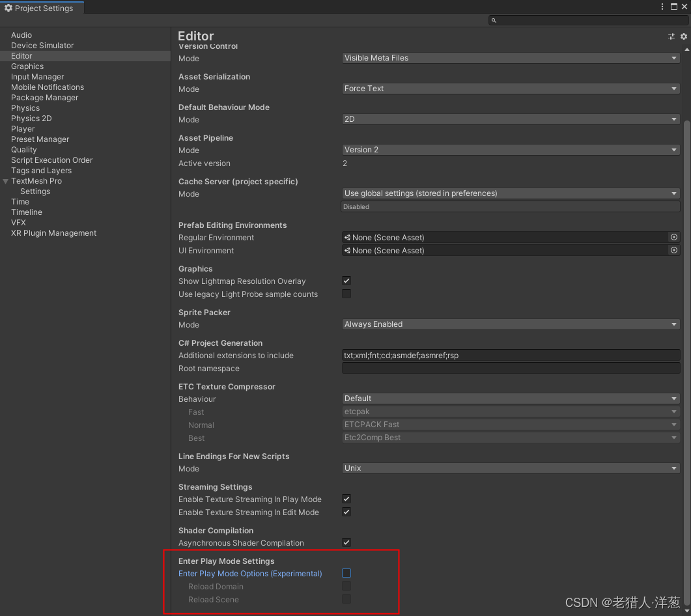Select Preset Manager category
Screen dimensions: 691x616
tap(40, 139)
